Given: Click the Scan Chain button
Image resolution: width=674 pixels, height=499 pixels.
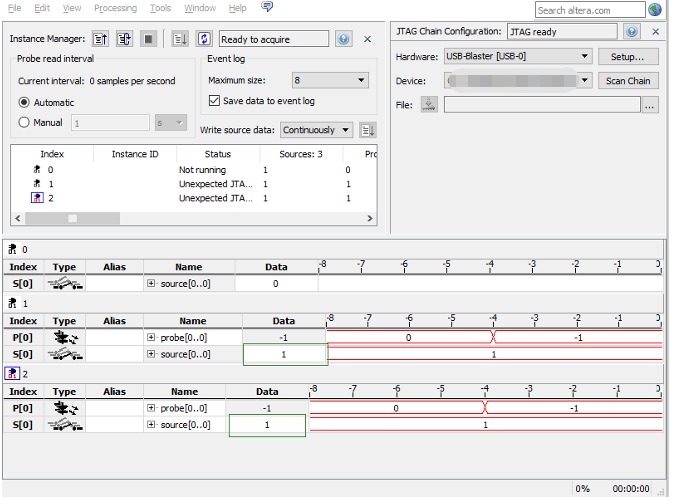Looking at the screenshot, I should [628, 81].
